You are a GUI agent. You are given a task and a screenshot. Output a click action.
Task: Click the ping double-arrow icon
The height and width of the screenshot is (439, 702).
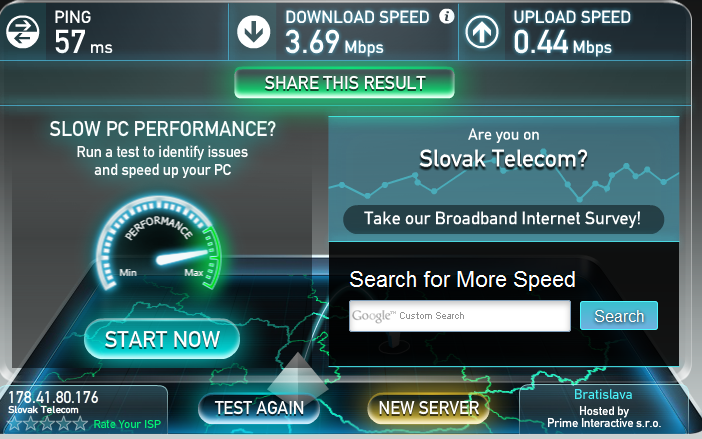(22, 32)
